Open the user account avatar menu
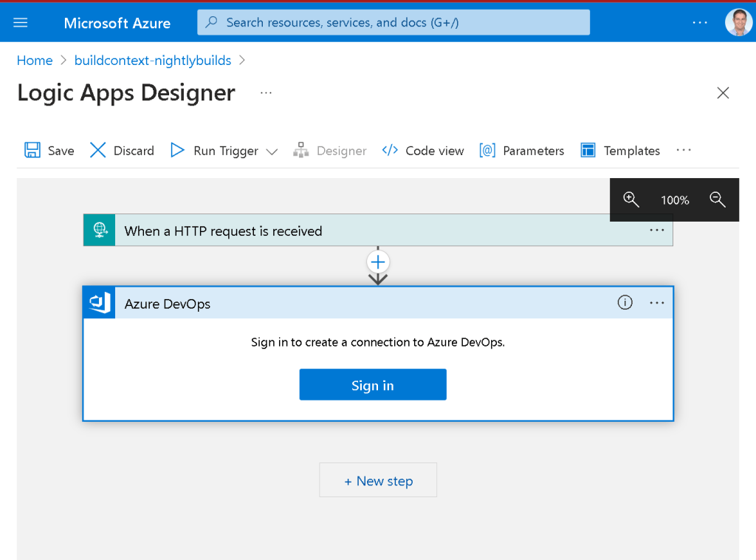This screenshot has height=560, width=756. [738, 22]
